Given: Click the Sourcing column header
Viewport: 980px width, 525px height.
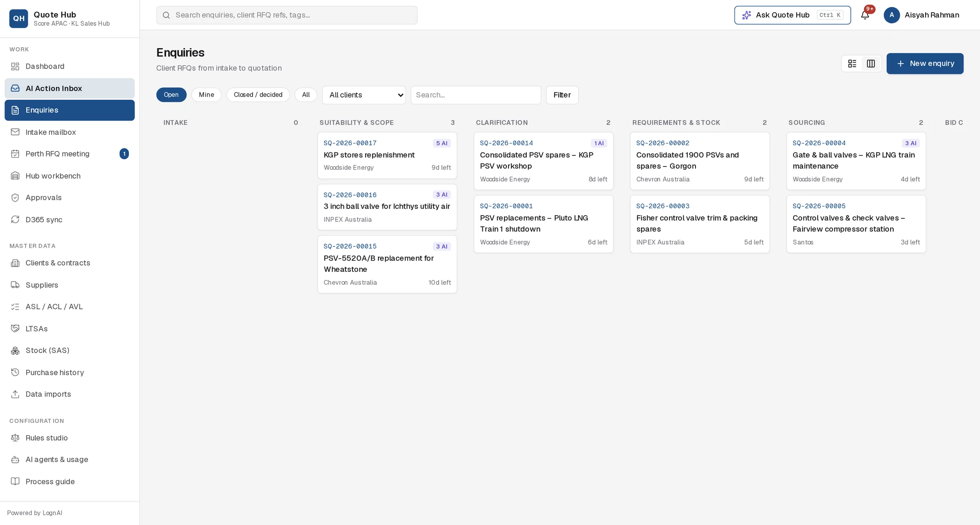Looking at the screenshot, I should click(x=807, y=123).
